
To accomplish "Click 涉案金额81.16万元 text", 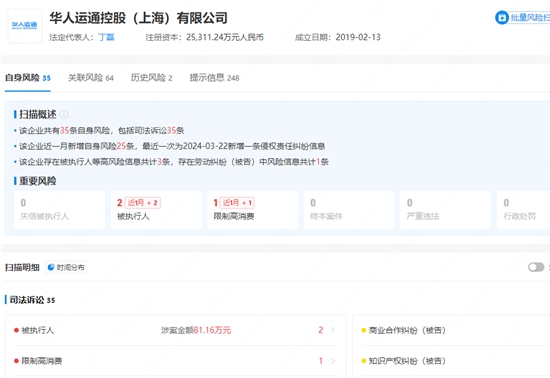I will (x=196, y=330).
